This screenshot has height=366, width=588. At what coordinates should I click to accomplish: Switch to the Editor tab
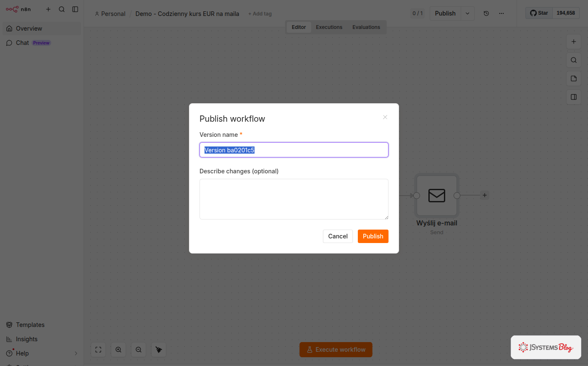pyautogui.click(x=299, y=27)
